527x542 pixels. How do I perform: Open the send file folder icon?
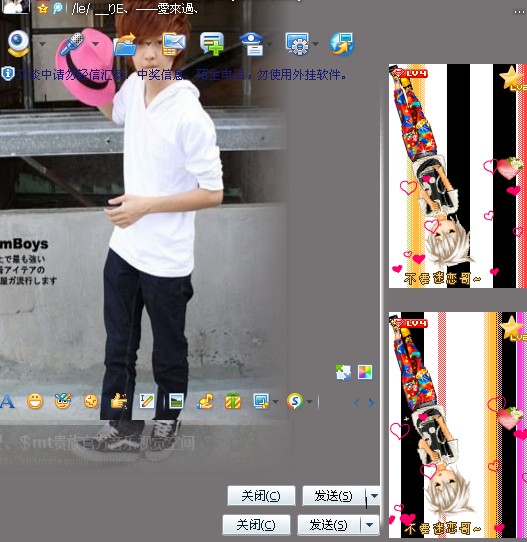[x=125, y=44]
